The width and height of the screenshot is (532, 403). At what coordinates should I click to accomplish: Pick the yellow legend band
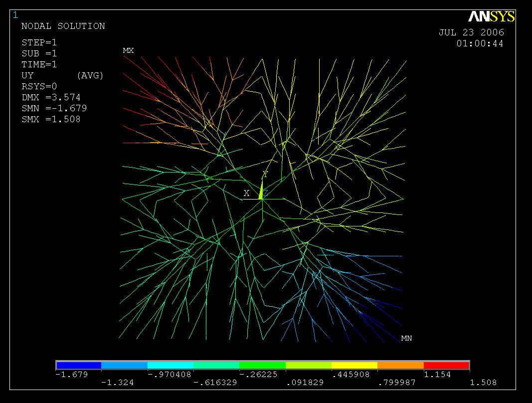(x=355, y=365)
